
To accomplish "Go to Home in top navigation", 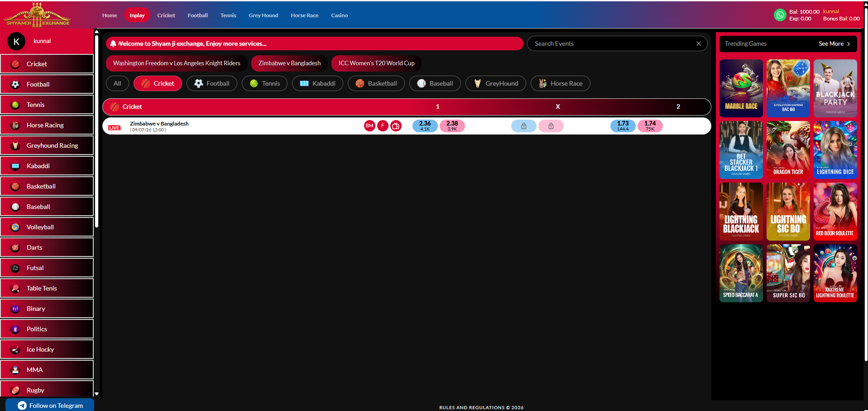I will click(x=110, y=15).
